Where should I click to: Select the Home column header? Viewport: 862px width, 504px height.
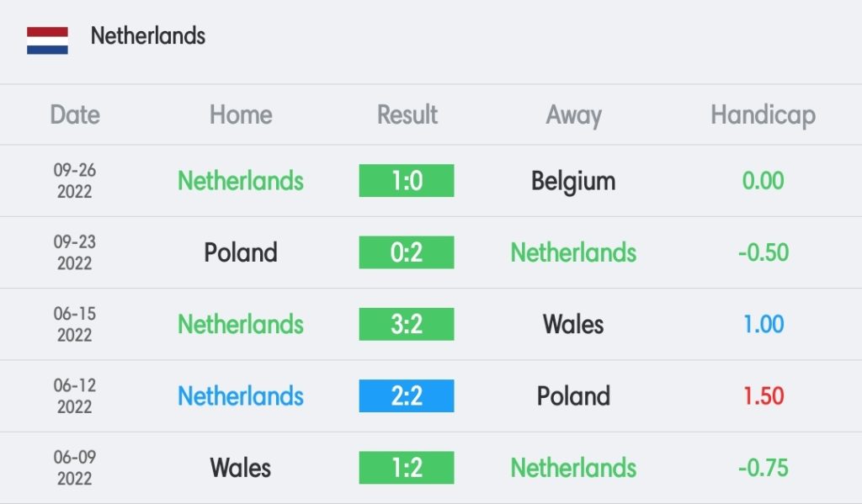pyautogui.click(x=241, y=115)
